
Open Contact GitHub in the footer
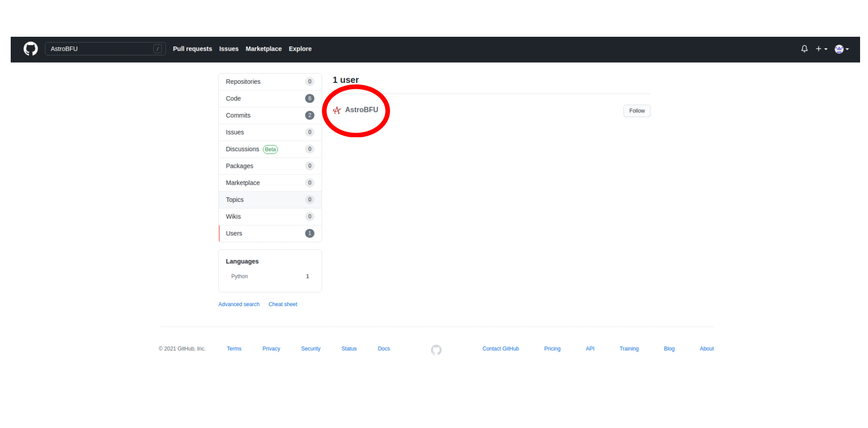coord(501,349)
